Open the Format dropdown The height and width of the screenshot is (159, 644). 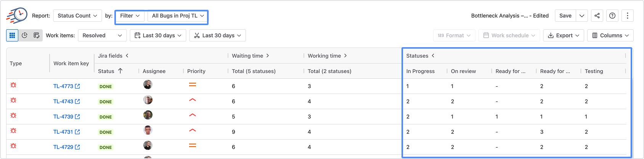[x=454, y=35]
